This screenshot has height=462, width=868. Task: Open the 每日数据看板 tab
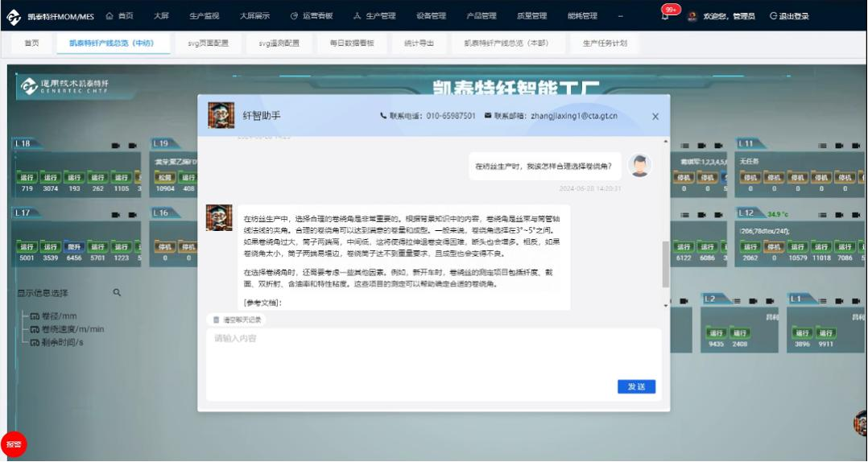pyautogui.click(x=352, y=43)
